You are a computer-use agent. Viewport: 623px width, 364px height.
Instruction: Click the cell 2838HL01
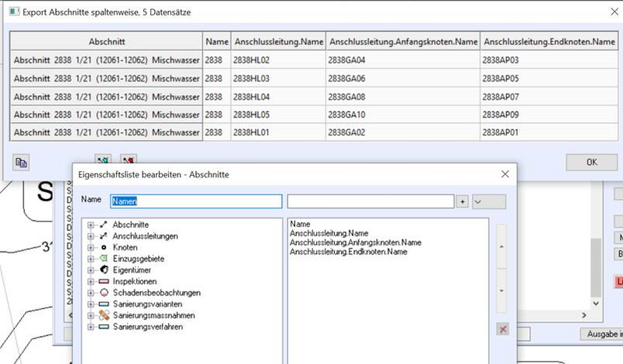pyautogui.click(x=279, y=132)
